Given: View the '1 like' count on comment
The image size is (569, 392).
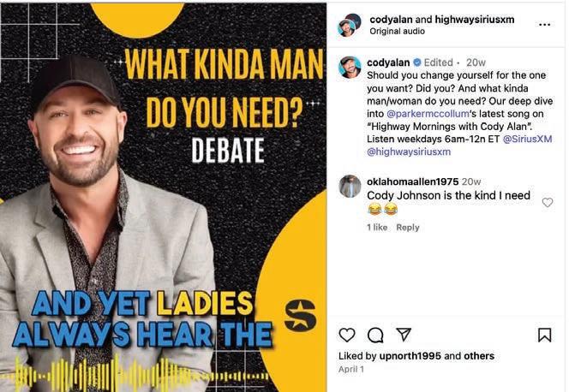Looking at the screenshot, I should [x=377, y=228].
